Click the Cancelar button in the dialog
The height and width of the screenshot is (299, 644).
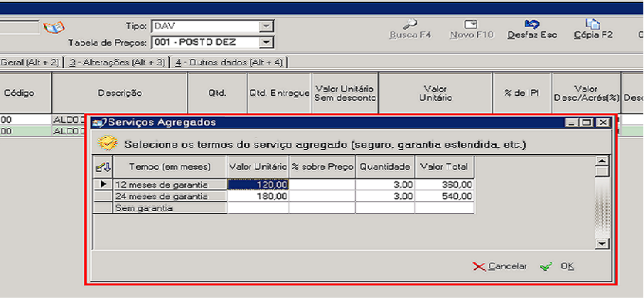point(500,266)
